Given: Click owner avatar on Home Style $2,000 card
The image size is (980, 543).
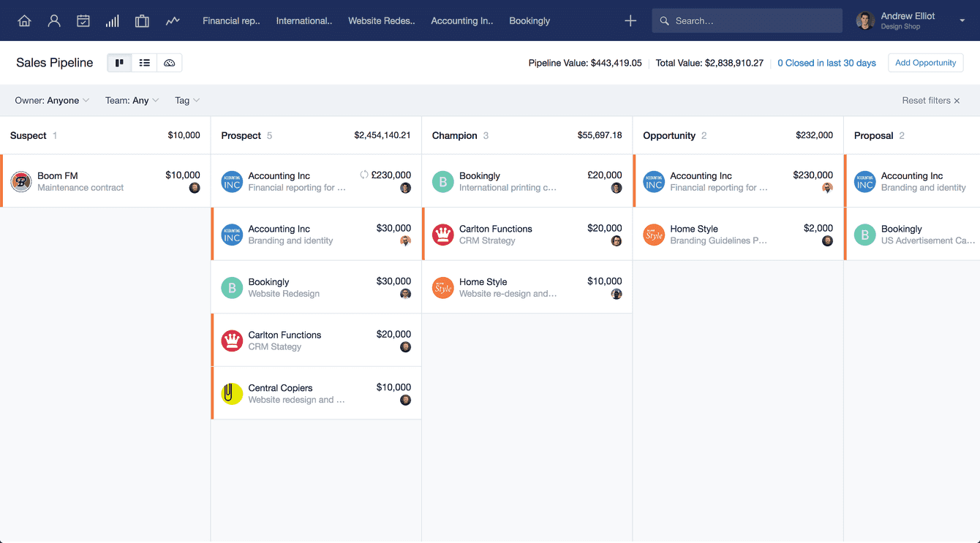Looking at the screenshot, I should pyautogui.click(x=827, y=240).
